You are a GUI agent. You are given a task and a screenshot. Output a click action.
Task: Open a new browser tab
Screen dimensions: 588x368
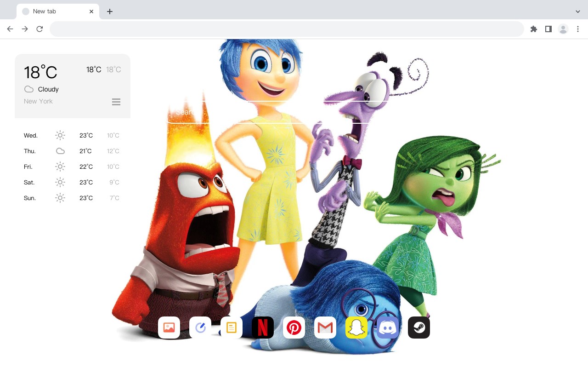pos(109,11)
